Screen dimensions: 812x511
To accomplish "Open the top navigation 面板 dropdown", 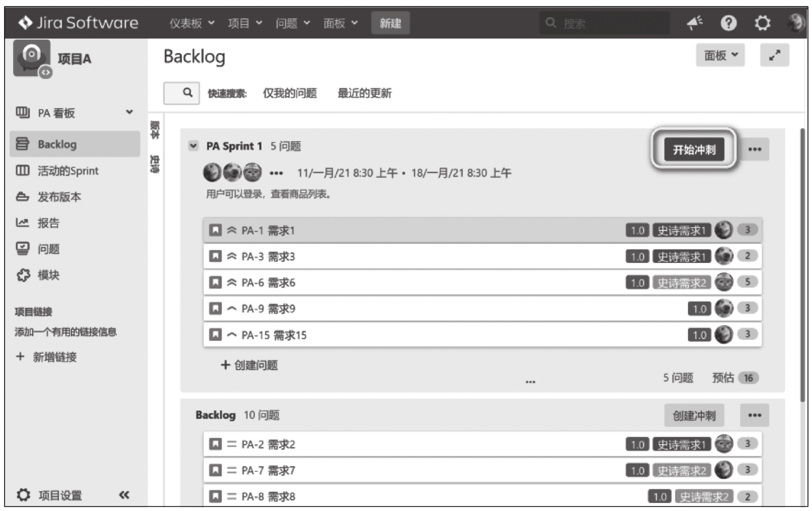I will (x=341, y=23).
